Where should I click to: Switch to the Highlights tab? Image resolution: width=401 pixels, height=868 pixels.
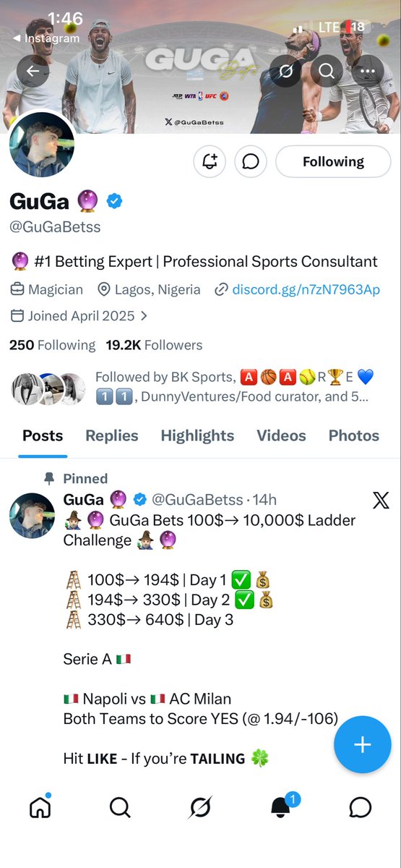click(197, 435)
